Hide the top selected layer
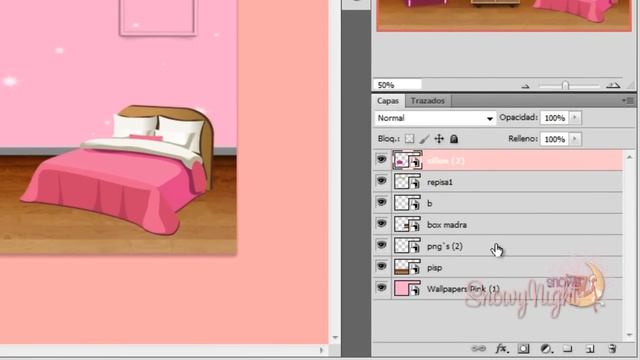Viewport: 640px width, 360px height. click(382, 159)
